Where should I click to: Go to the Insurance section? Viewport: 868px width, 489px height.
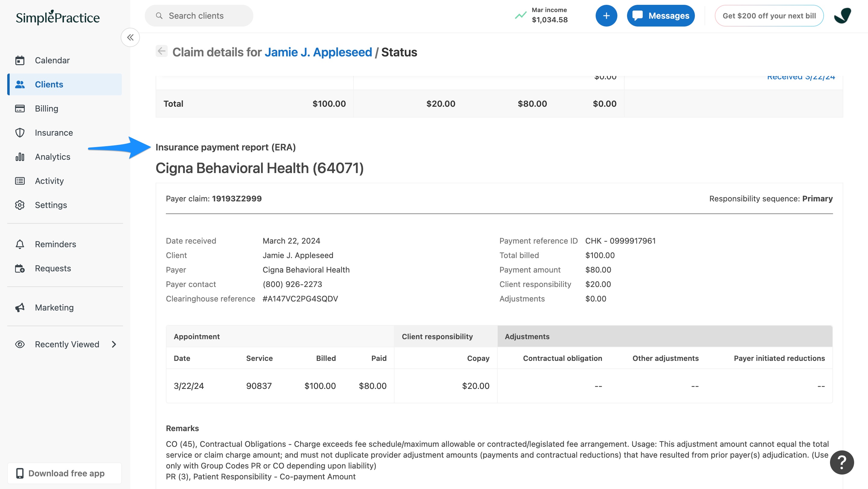pyautogui.click(x=65, y=133)
